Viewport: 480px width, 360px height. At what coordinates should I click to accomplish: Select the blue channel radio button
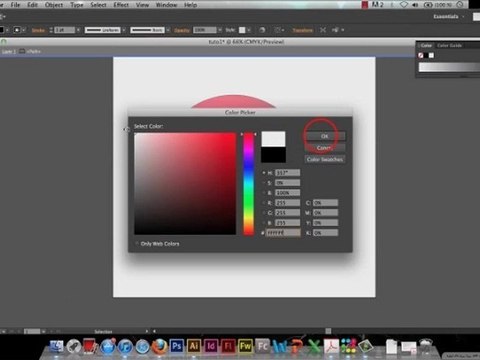(x=264, y=223)
